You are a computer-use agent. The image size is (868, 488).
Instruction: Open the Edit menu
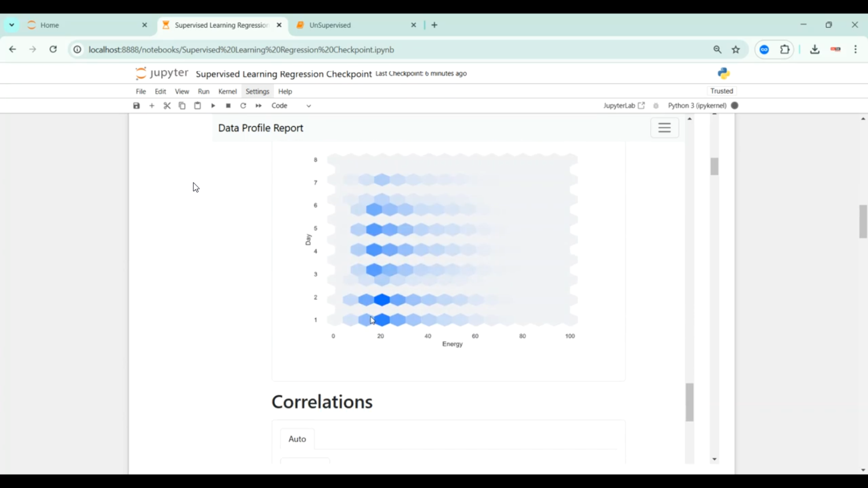pos(160,91)
